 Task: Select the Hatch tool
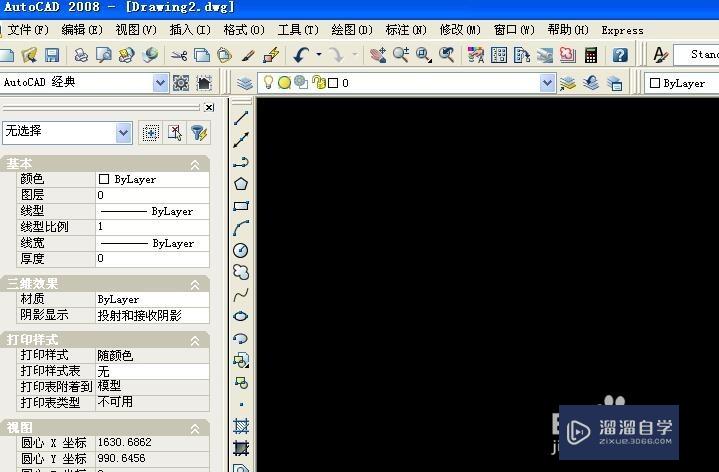[x=241, y=426]
